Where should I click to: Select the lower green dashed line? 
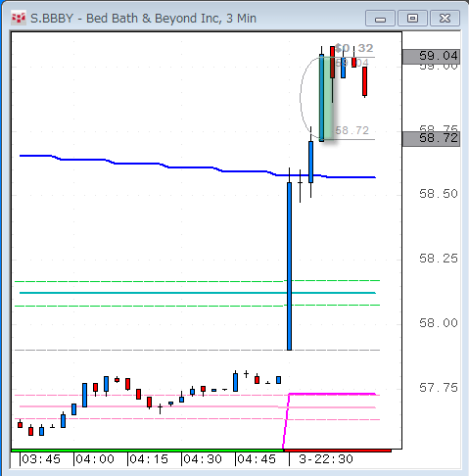198,306
